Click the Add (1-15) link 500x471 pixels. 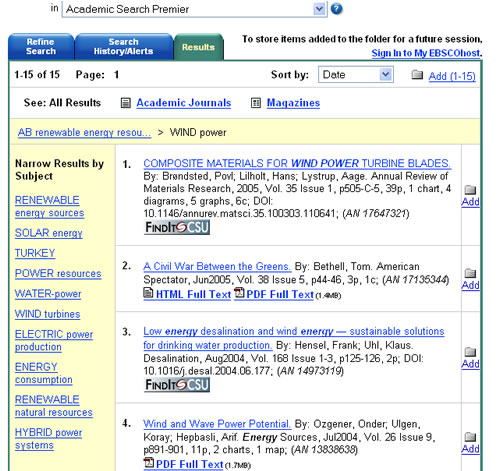(452, 76)
